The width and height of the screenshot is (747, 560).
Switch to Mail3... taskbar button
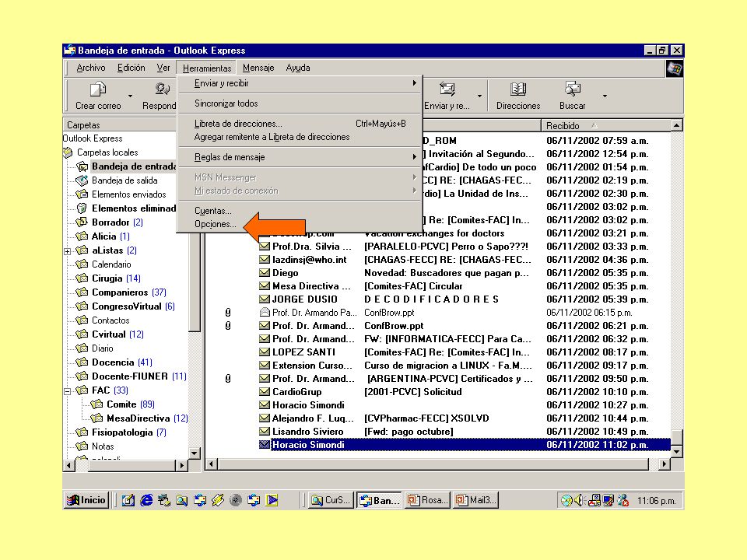click(x=475, y=500)
